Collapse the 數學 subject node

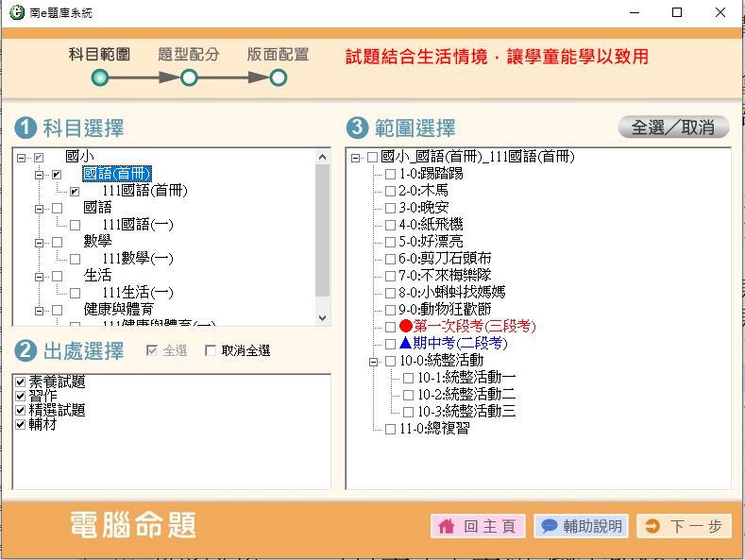[40, 243]
